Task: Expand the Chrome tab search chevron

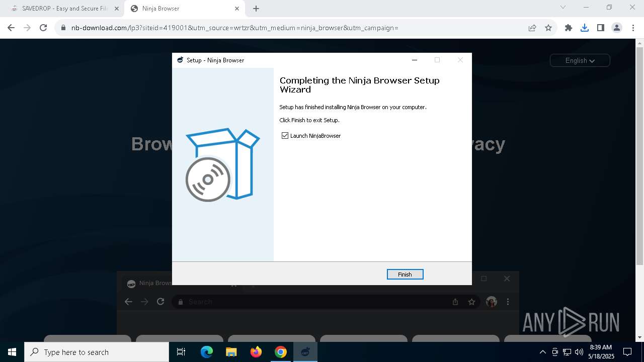Action: point(563,8)
